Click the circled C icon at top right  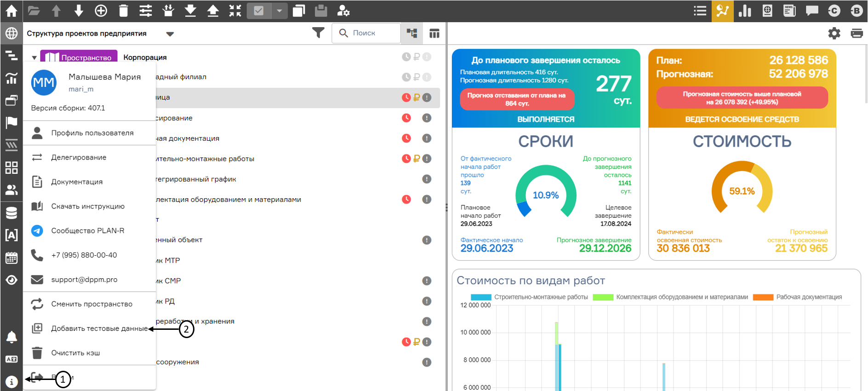point(834,11)
